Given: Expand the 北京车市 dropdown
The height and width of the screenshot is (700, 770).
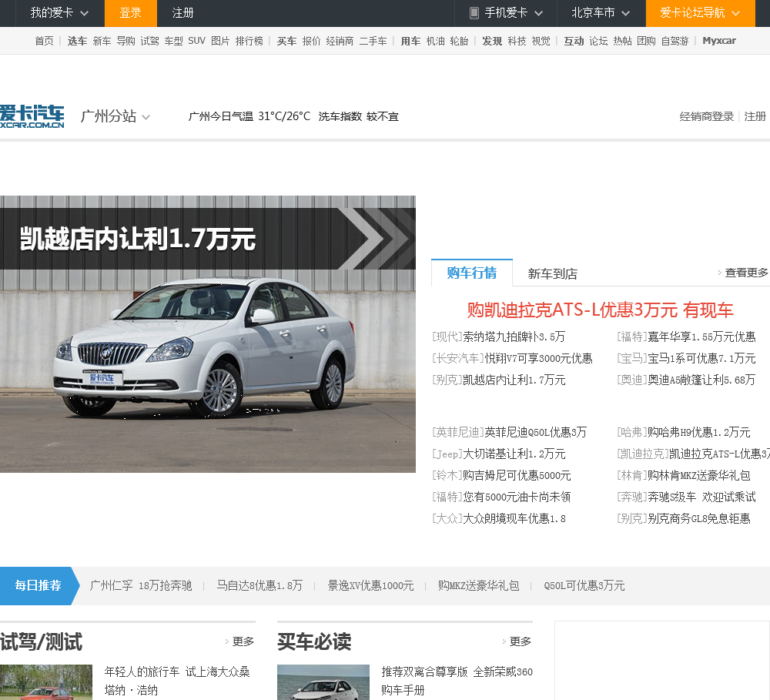Looking at the screenshot, I should point(601,13).
